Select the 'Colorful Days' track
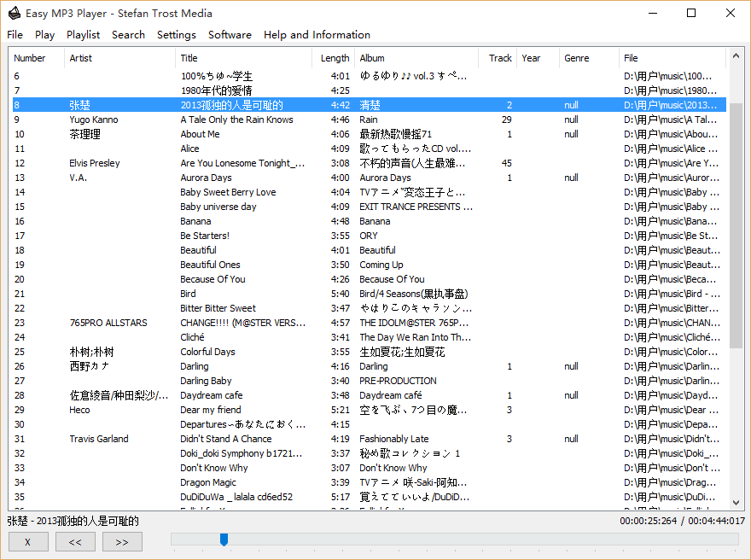The image size is (751, 560). click(x=207, y=352)
